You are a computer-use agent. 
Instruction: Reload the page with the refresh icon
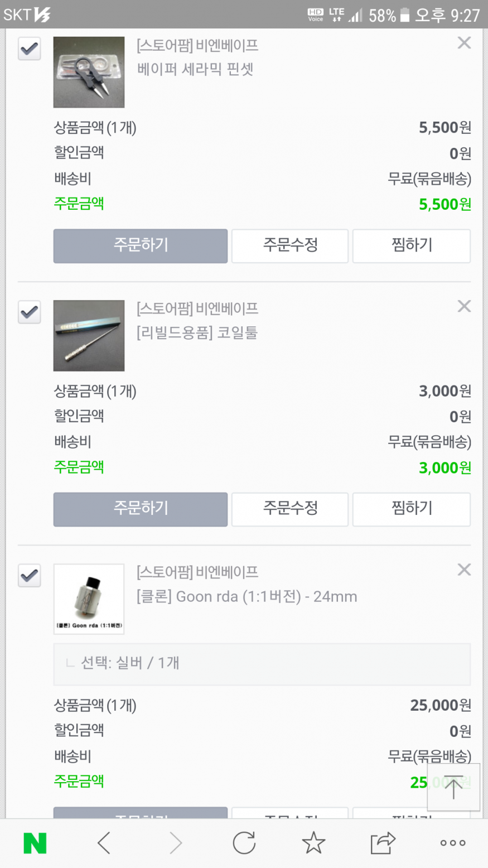click(244, 843)
